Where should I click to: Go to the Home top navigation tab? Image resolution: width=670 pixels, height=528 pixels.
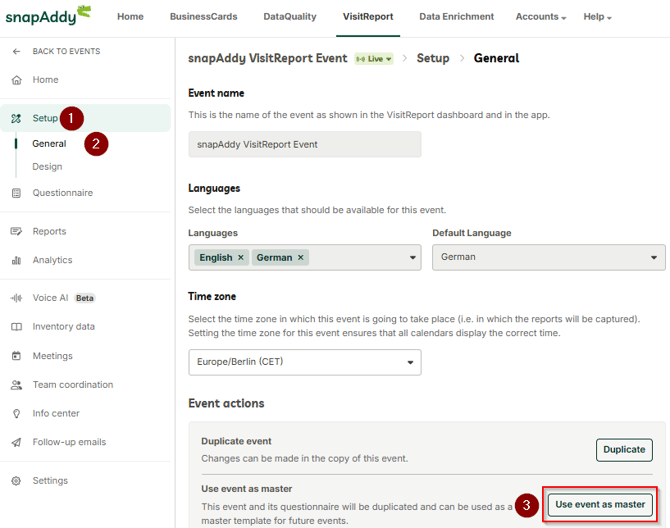130,17
